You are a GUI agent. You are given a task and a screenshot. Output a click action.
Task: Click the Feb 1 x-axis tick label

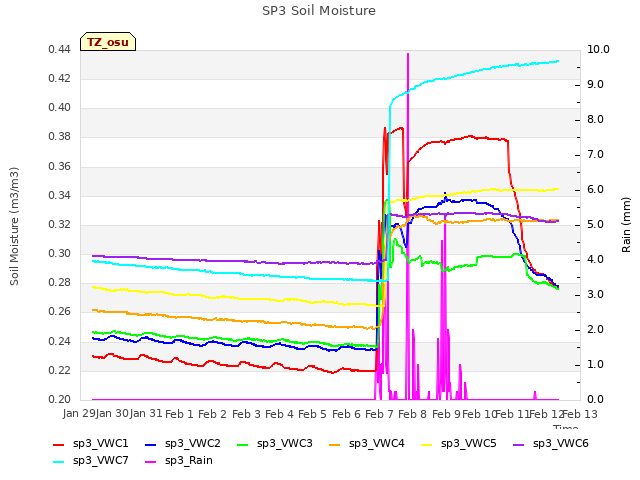click(x=179, y=415)
